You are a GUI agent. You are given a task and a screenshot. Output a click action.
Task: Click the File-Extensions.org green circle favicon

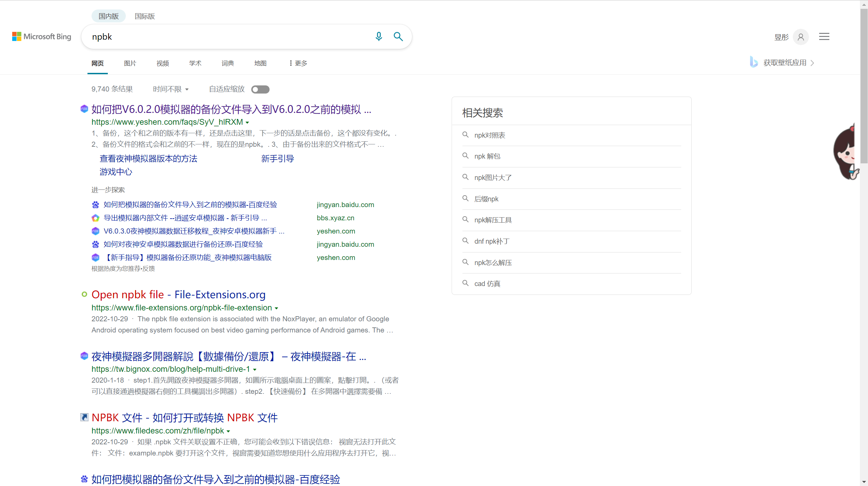pyautogui.click(x=84, y=294)
